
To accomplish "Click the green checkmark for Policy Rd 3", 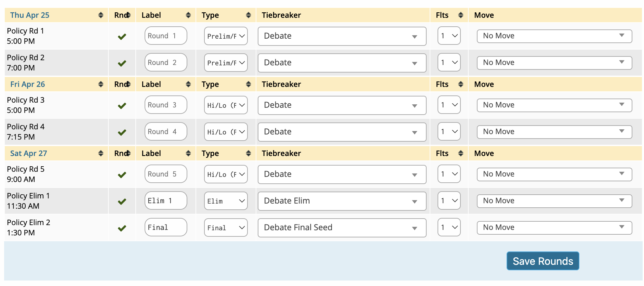I will coord(122,105).
